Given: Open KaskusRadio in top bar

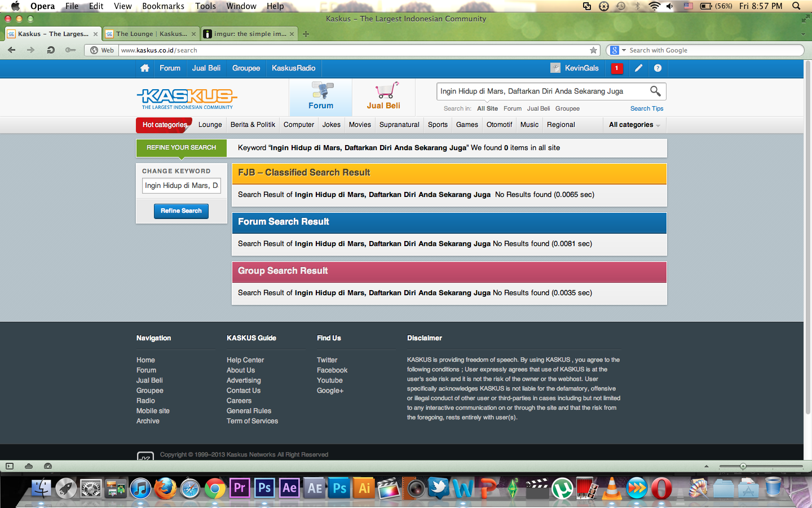Looking at the screenshot, I should click(x=293, y=68).
